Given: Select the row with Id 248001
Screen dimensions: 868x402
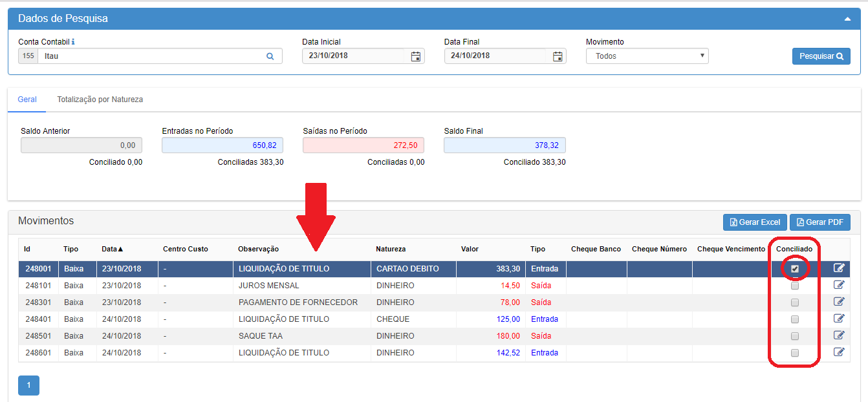Looking at the screenshot, I should pos(434,269).
